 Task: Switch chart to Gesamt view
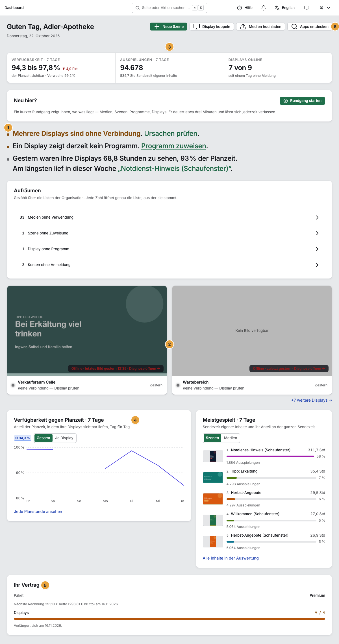click(x=43, y=438)
